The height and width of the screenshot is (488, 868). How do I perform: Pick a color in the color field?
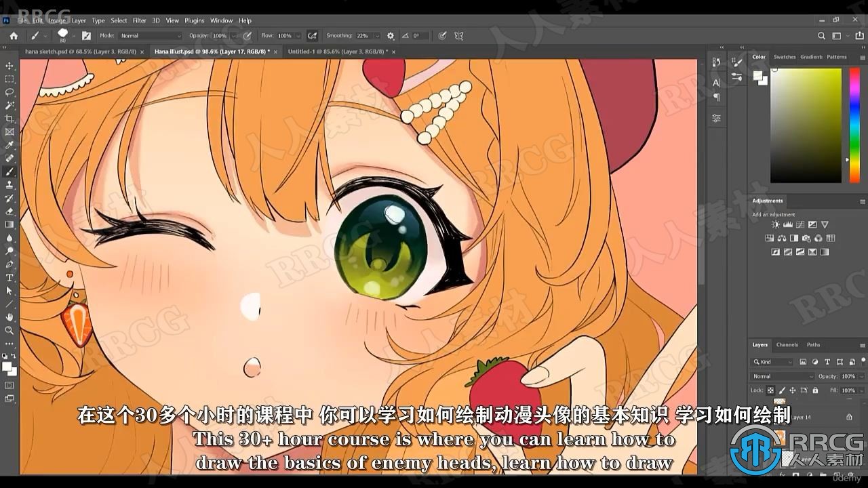click(x=806, y=125)
